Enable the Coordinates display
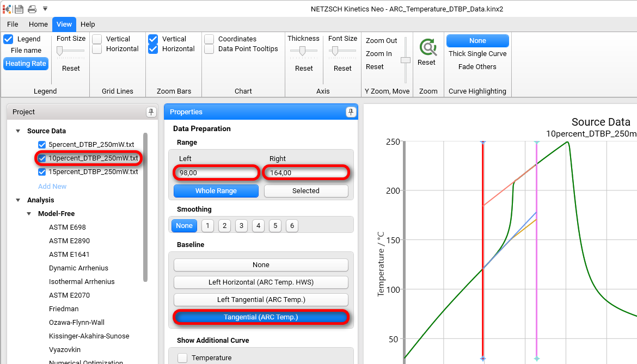Screen dimensions: 637x364 [x=210, y=39]
